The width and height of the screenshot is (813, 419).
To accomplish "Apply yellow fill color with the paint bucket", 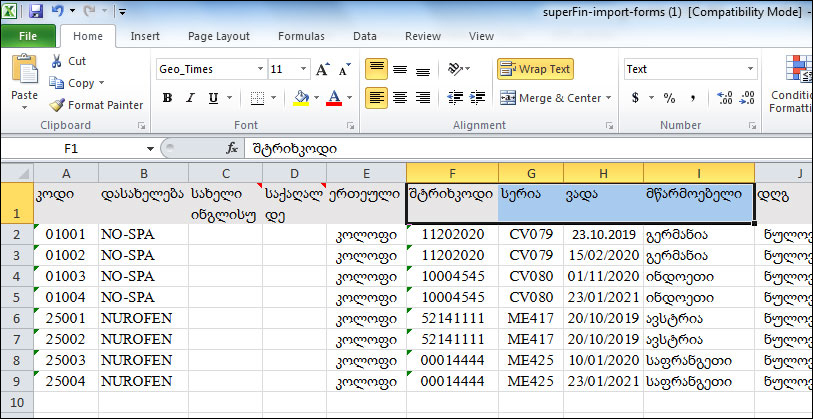I will tap(301, 97).
